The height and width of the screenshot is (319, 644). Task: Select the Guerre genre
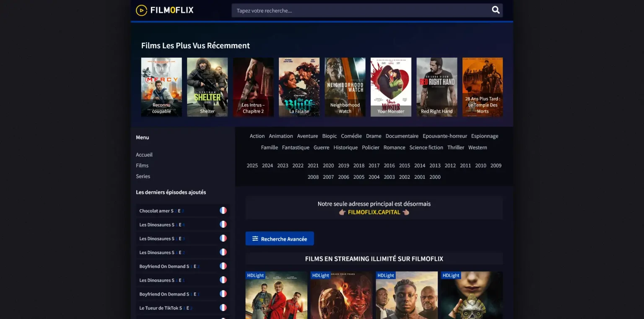tap(321, 147)
